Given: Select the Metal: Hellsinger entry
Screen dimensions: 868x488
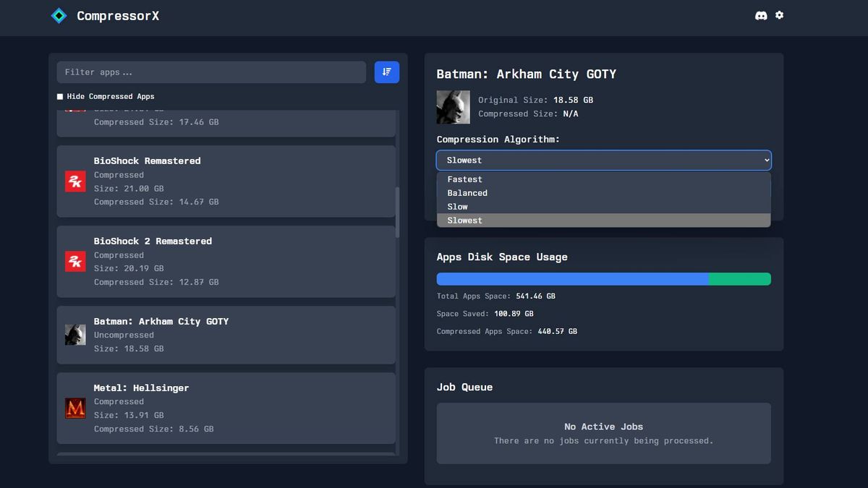Looking at the screenshot, I should click(226, 408).
